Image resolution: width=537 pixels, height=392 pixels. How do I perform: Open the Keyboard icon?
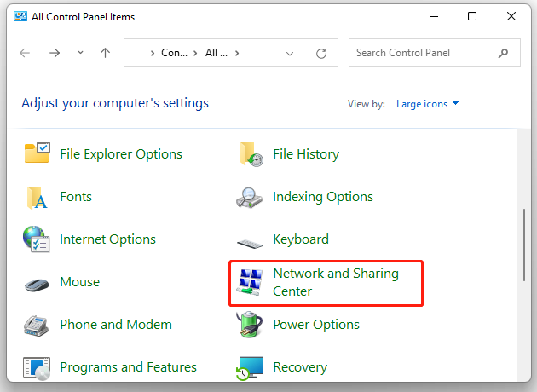click(x=250, y=244)
